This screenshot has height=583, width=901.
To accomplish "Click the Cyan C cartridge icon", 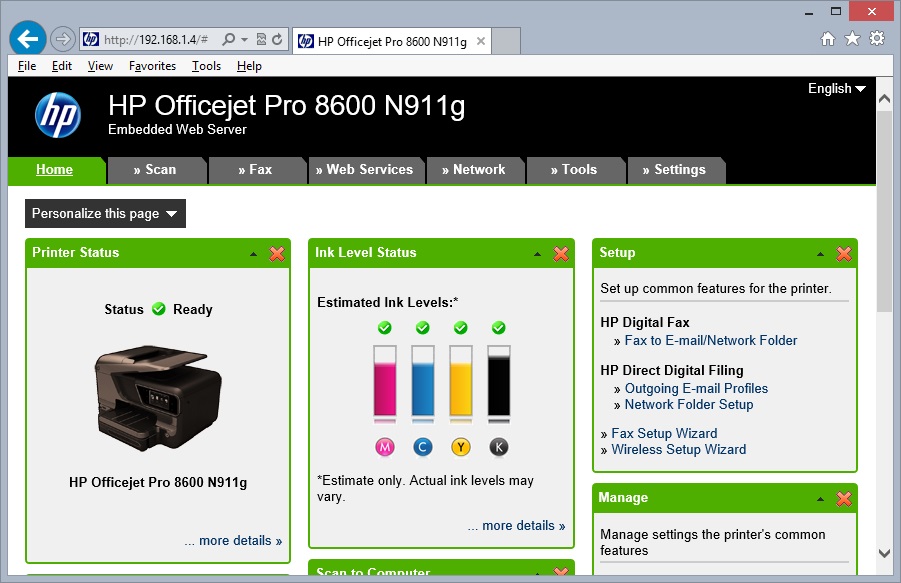I will (x=422, y=447).
